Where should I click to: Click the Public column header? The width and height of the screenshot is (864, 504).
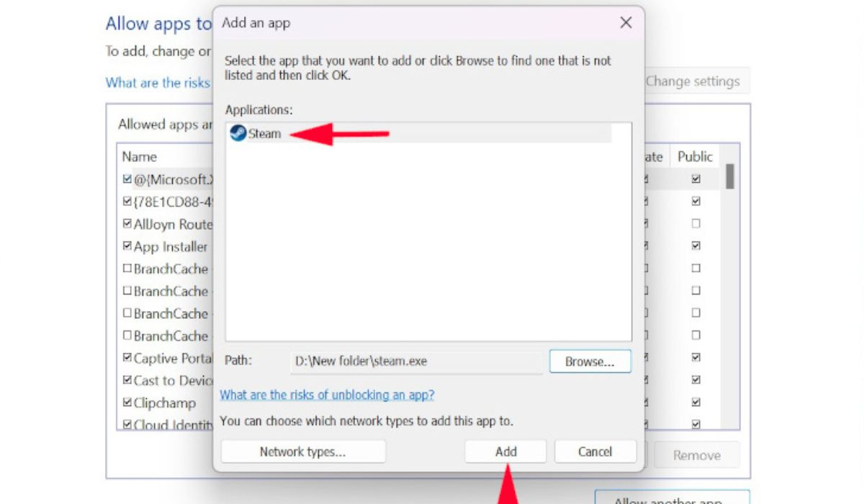(695, 156)
